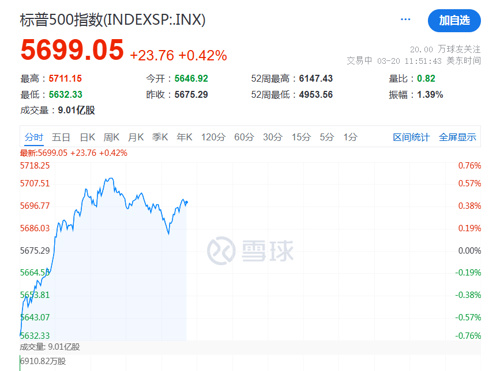Screen dimensions: 500x371
Task: Switch to the 日K chart
Action: click(87, 137)
